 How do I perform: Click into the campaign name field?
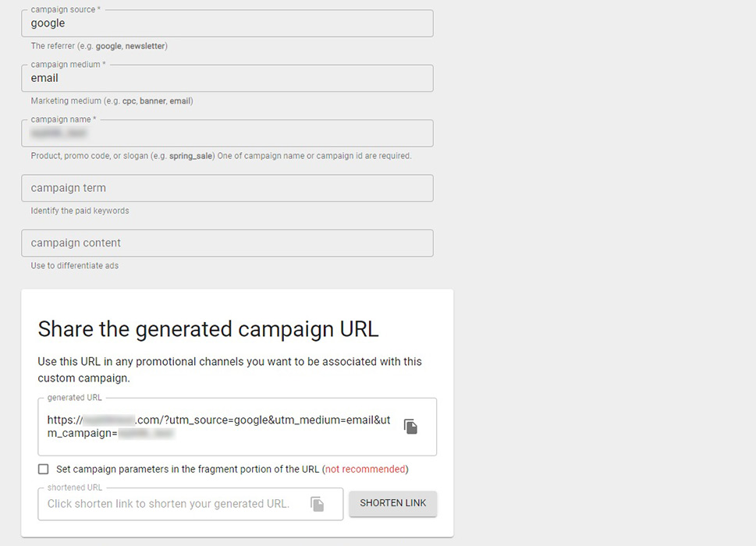227,133
